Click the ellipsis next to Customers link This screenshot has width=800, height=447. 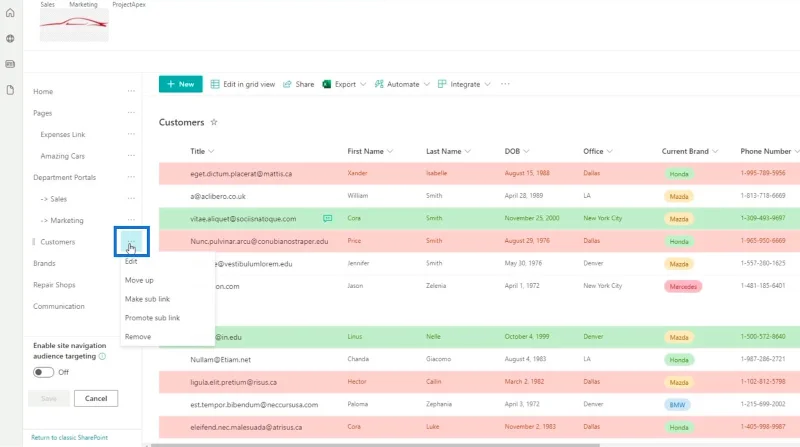pyautogui.click(x=132, y=241)
